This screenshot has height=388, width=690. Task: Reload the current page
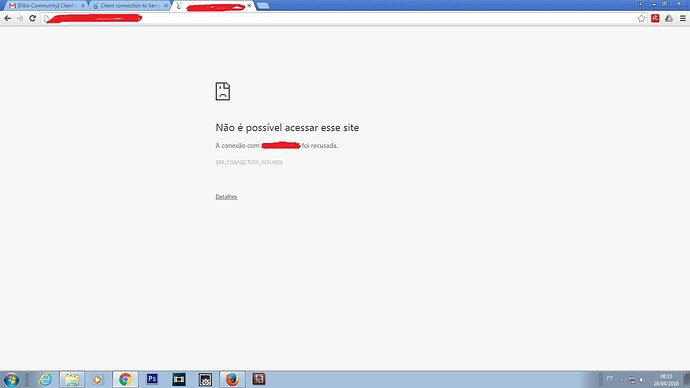32,18
